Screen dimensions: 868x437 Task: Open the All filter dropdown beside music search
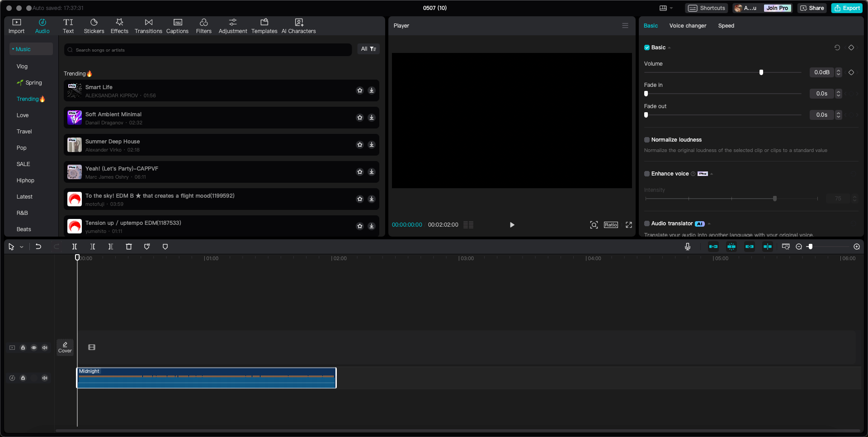point(368,49)
